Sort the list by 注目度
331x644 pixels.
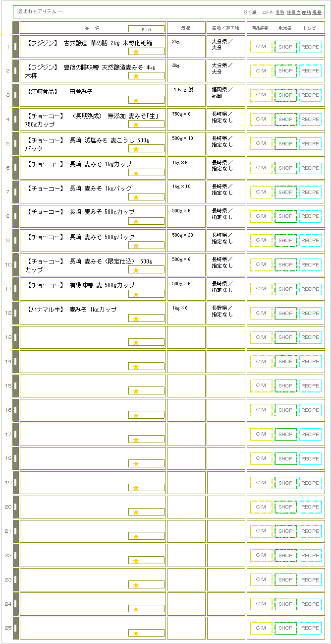tap(293, 12)
